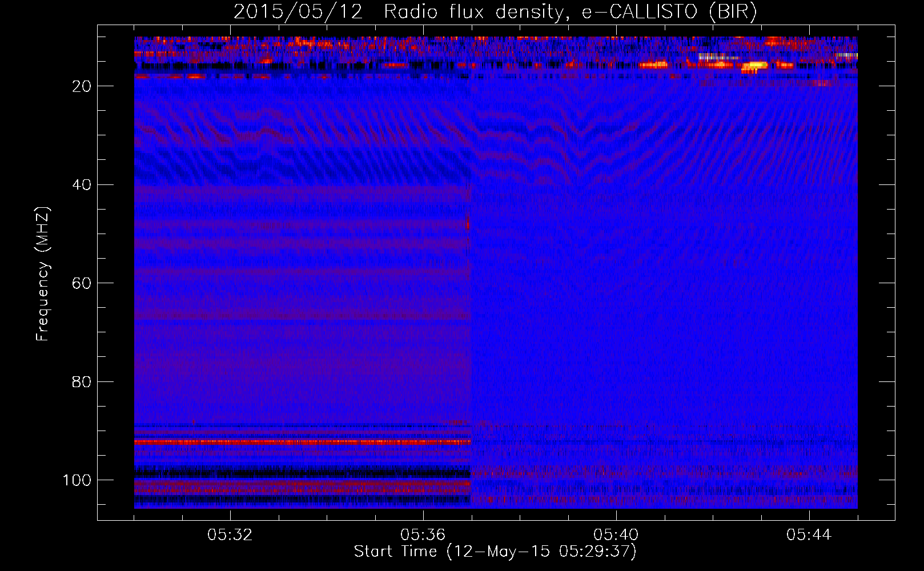Click the V-shaped fringe pattern near 05:39
924x571 pixels.
click(x=581, y=143)
